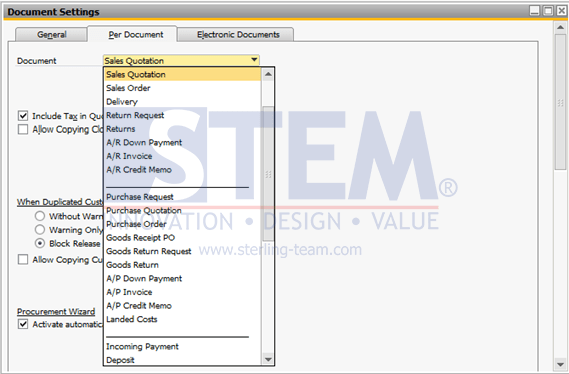Select Block Release radio button

[40, 243]
